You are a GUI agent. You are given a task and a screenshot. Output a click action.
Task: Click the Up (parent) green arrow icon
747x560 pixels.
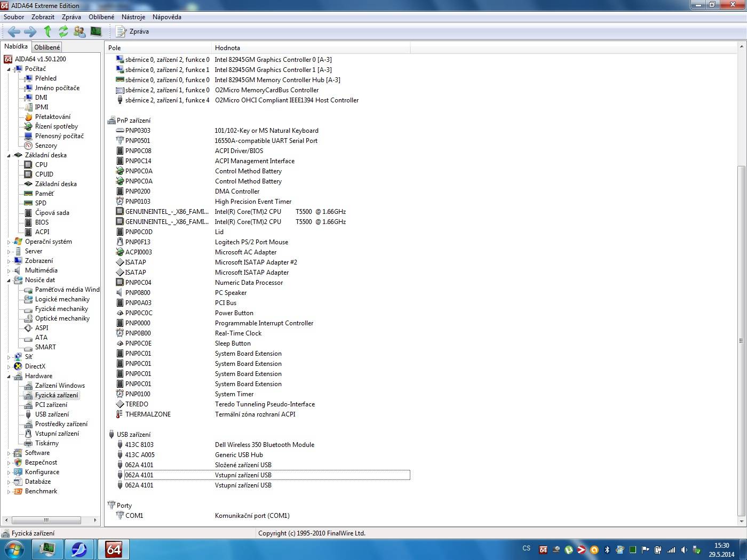point(47,31)
